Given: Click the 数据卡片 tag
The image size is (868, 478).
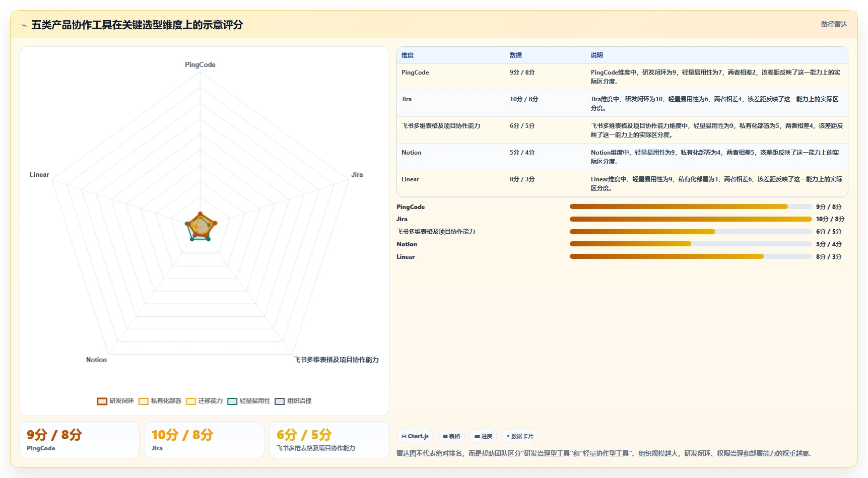Looking at the screenshot, I should [x=520, y=436].
